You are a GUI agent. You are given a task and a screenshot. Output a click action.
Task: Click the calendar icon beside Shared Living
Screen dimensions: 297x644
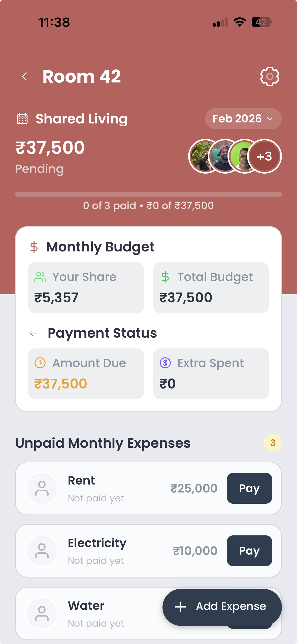(22, 119)
